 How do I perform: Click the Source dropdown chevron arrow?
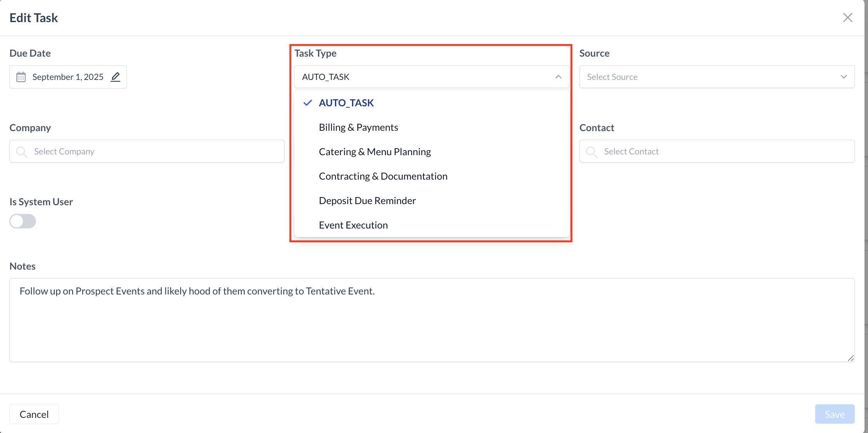pyautogui.click(x=844, y=77)
